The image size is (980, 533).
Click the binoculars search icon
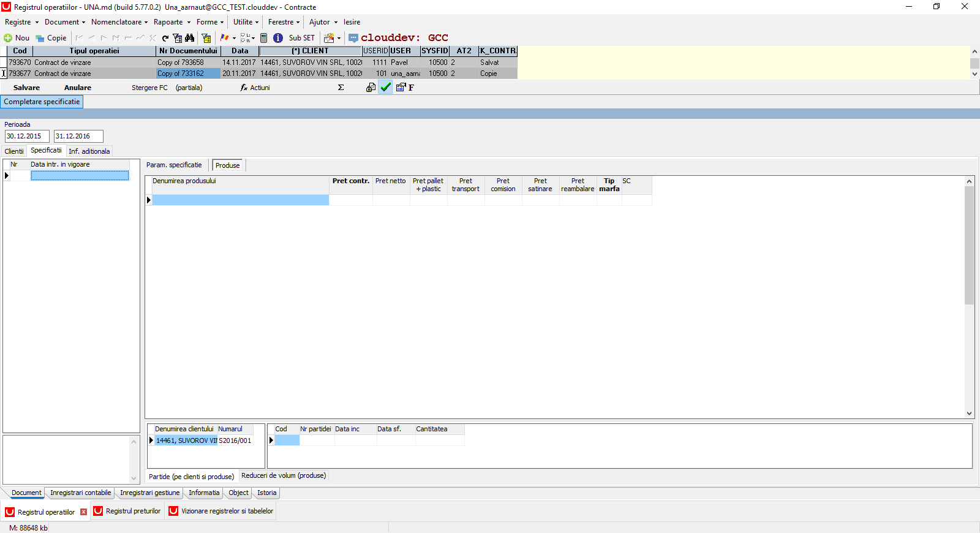click(189, 38)
